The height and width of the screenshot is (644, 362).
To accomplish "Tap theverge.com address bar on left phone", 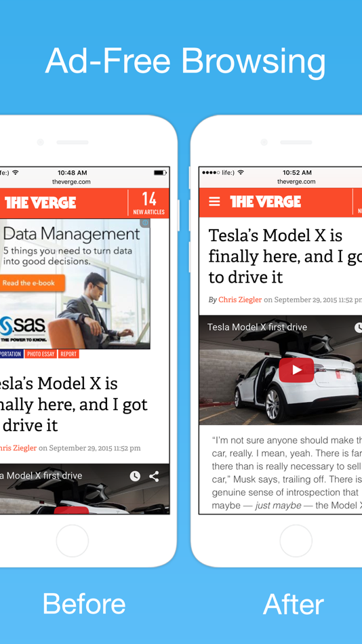I will click(x=71, y=182).
